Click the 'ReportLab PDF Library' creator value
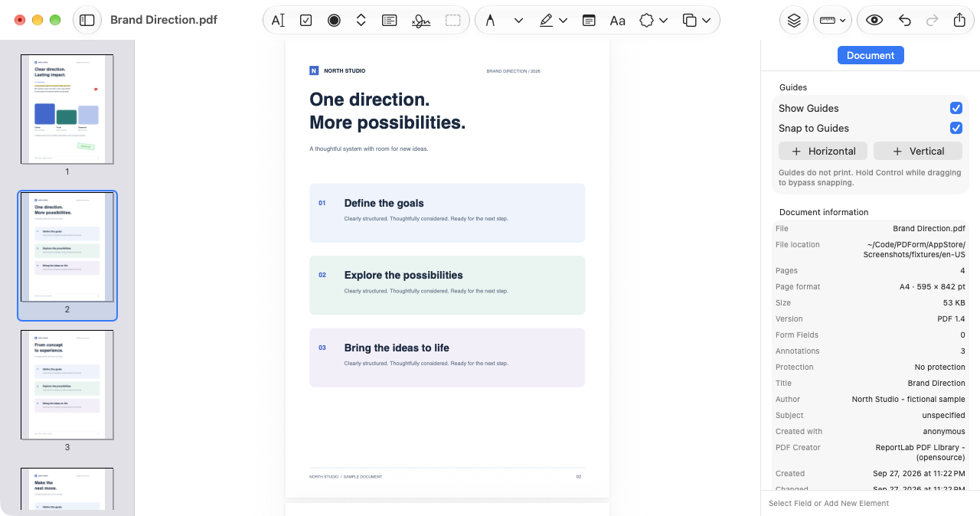The height and width of the screenshot is (516, 980). point(920,452)
